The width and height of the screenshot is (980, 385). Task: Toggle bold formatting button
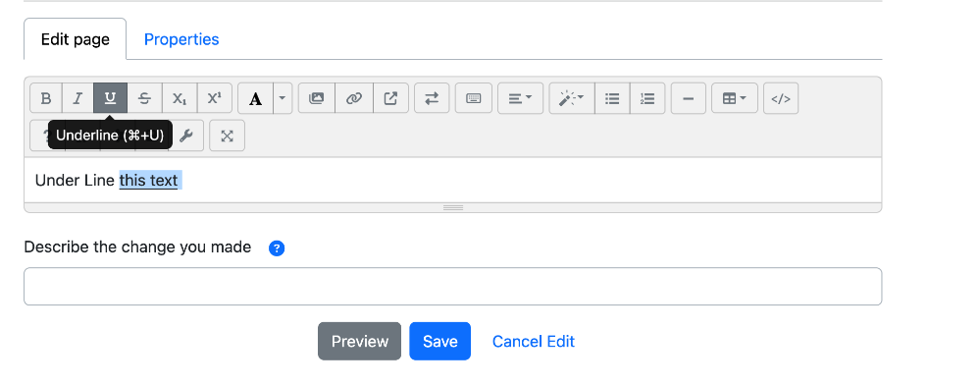click(x=46, y=98)
